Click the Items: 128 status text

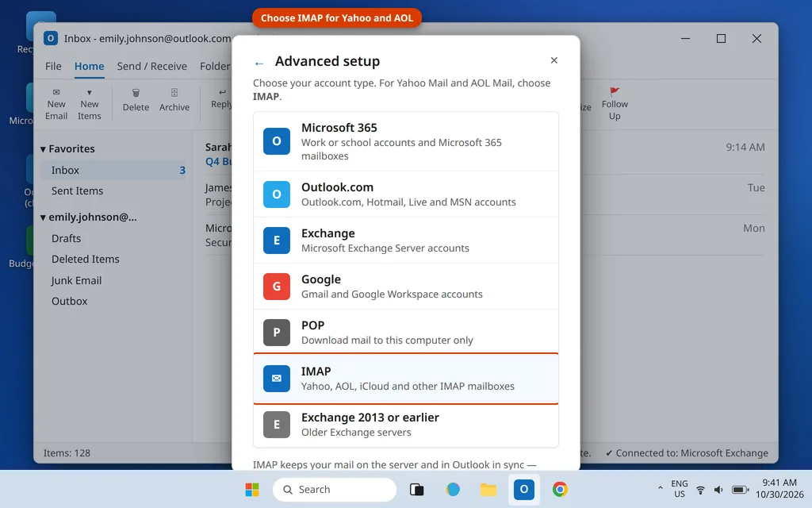(67, 453)
